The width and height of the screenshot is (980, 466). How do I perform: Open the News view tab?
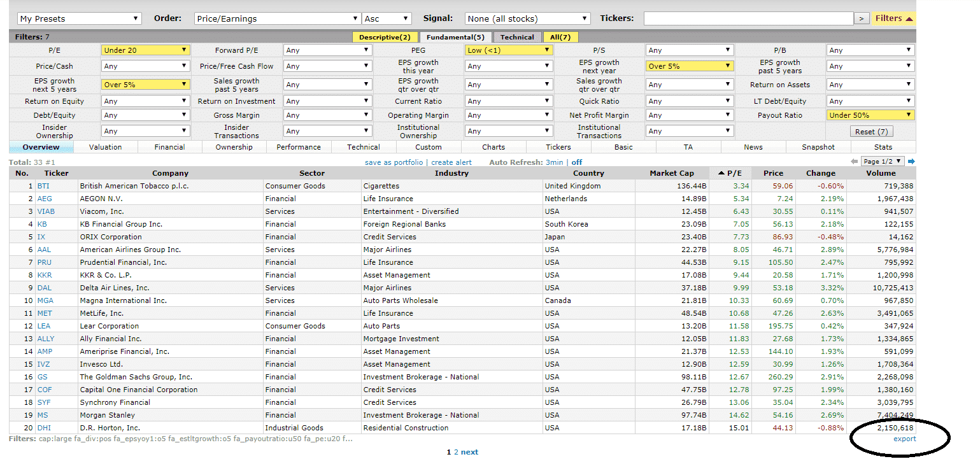tap(753, 147)
